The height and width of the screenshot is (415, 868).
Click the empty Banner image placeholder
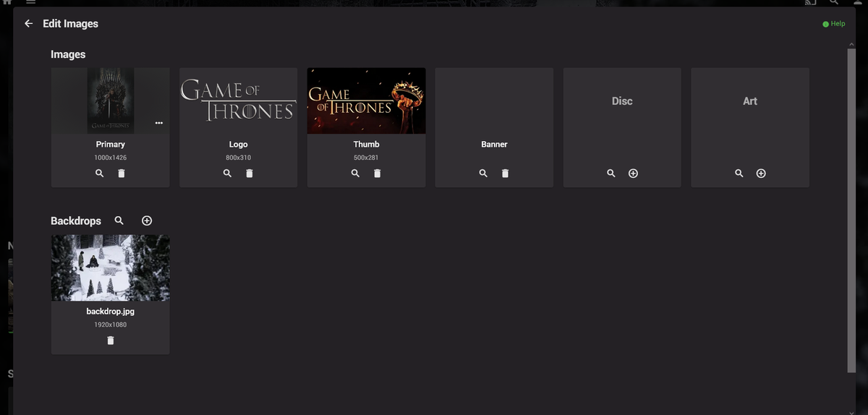[x=494, y=100]
